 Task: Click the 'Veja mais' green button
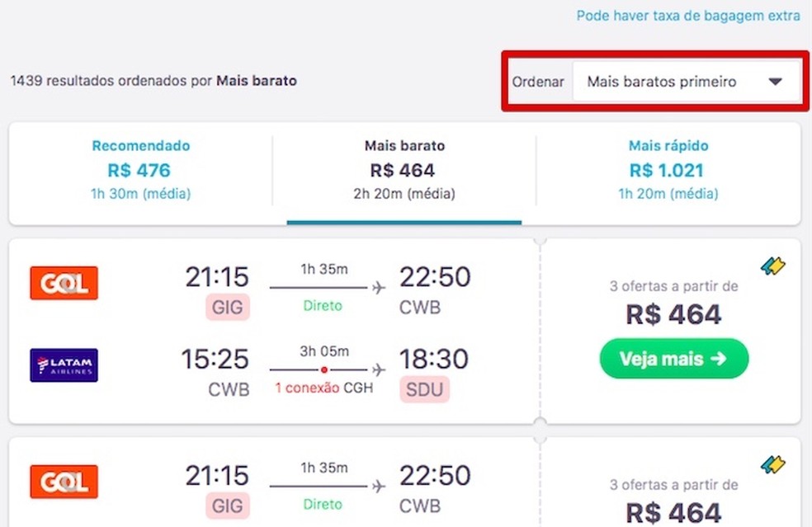click(673, 359)
